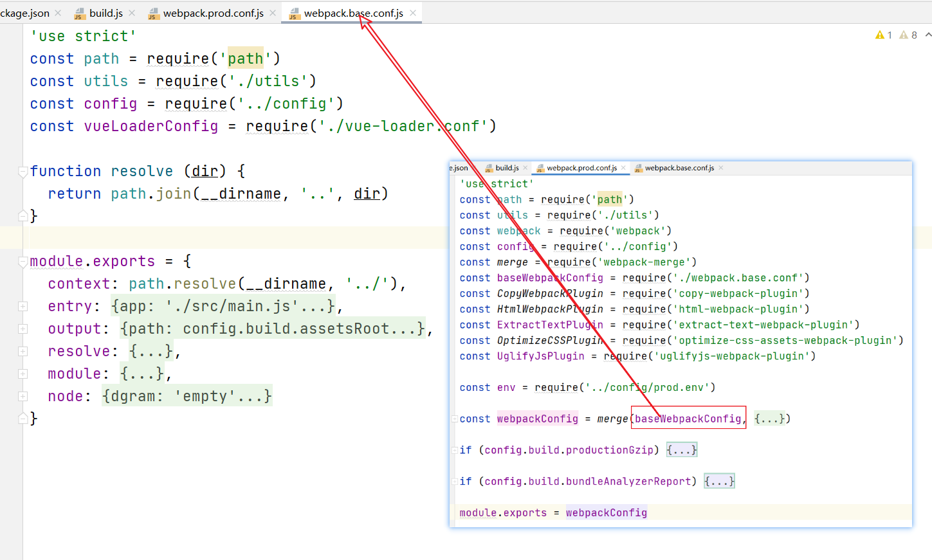
Task: Click webpackConfig in module.exports assignment
Action: 607,512
